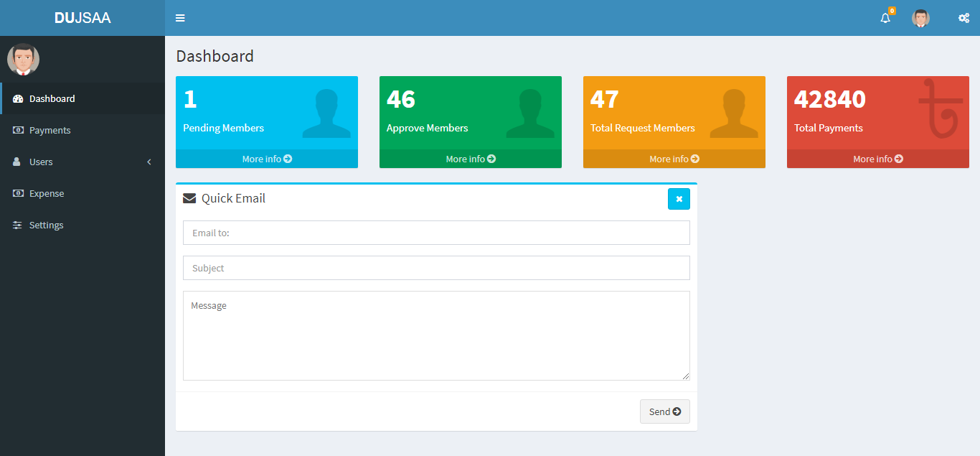Open More info for Pending Members

[x=267, y=159]
